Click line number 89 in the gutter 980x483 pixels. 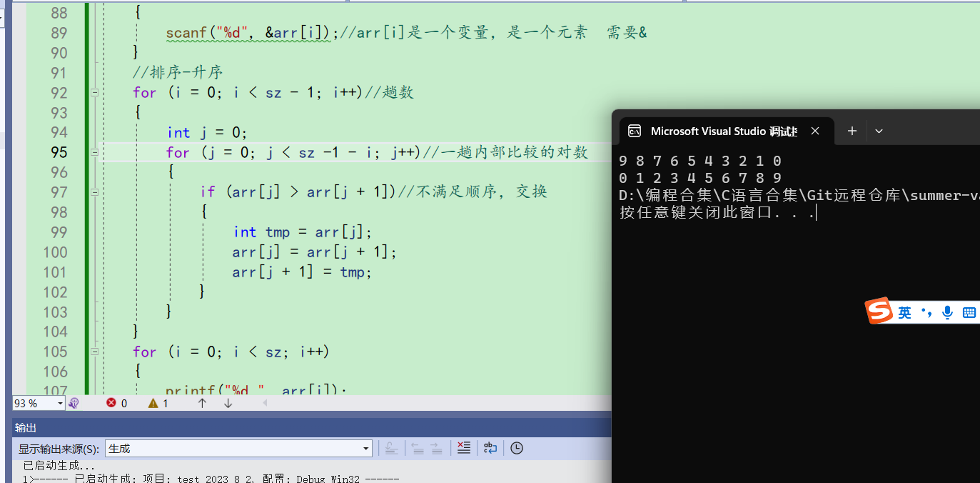tap(59, 33)
